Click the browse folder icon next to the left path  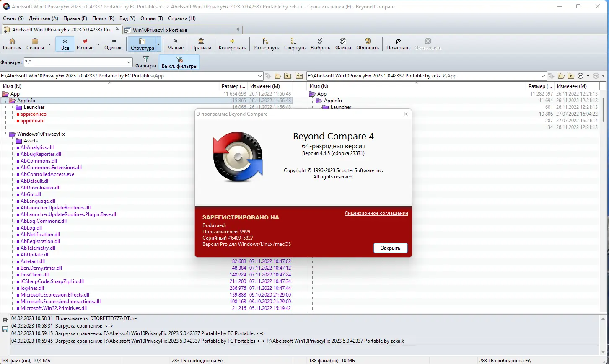pyautogui.click(x=277, y=76)
